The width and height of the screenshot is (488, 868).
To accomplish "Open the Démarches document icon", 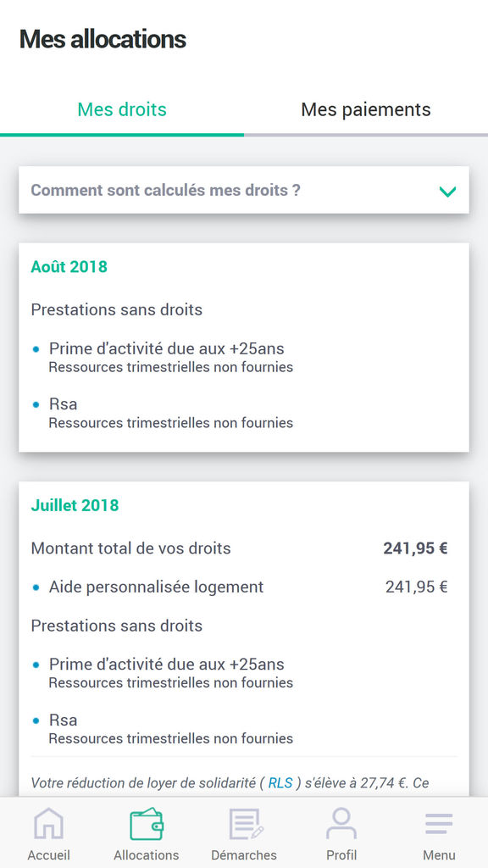I will (245, 824).
